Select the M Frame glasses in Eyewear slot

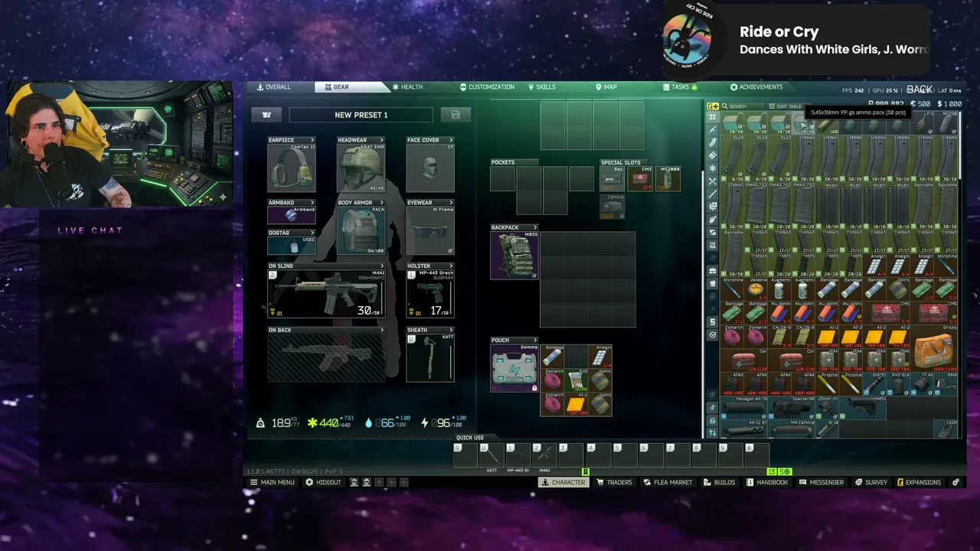tap(430, 230)
